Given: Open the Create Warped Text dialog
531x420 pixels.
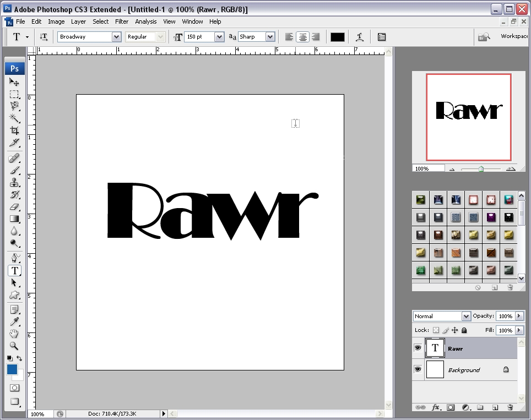Looking at the screenshot, I should pyautogui.click(x=360, y=37).
